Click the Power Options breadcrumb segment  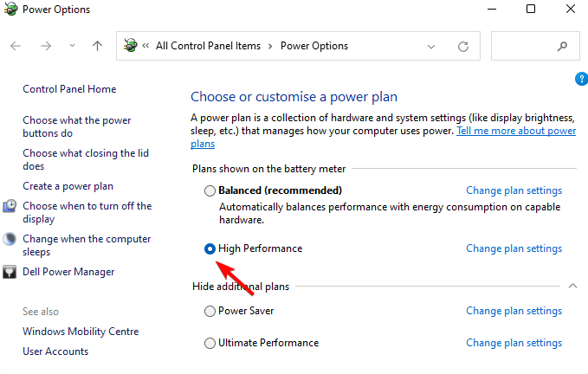pos(314,46)
